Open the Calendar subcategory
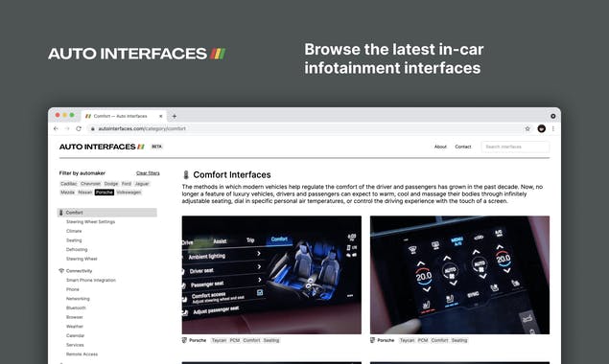The image size is (609, 364). coord(75,335)
